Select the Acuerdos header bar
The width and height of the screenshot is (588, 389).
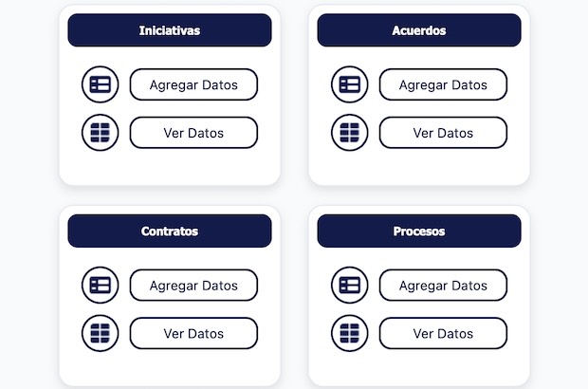tap(419, 30)
